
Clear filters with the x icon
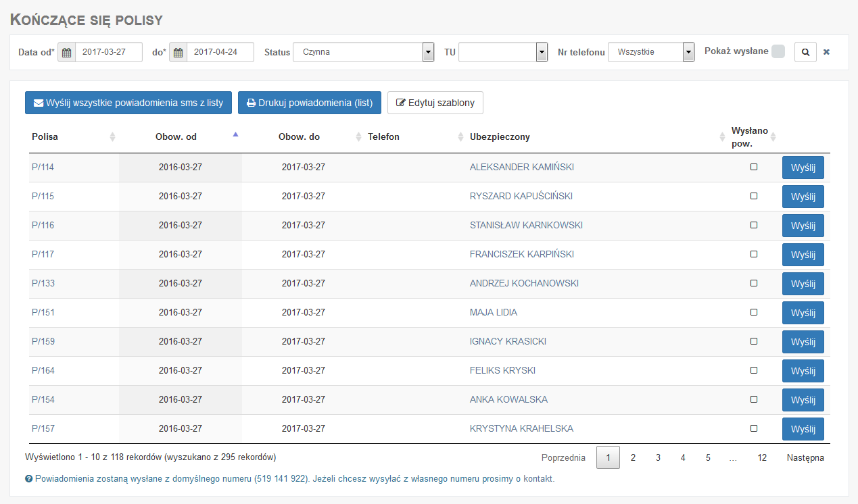coord(826,52)
